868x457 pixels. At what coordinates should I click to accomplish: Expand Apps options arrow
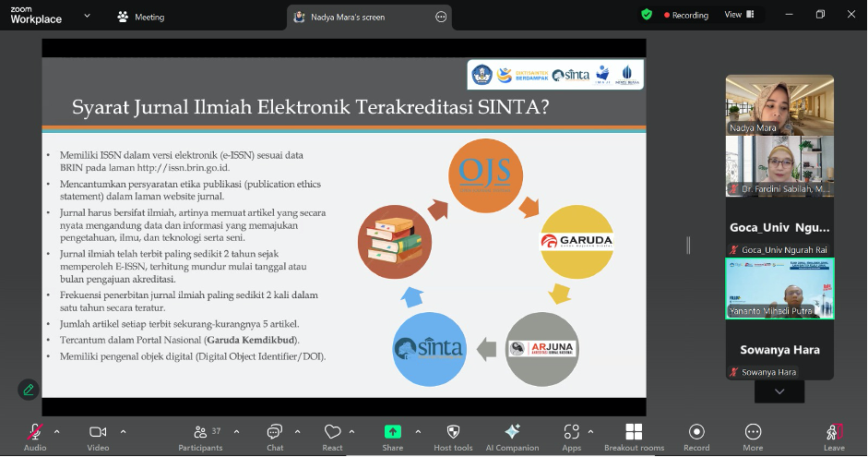point(590,431)
